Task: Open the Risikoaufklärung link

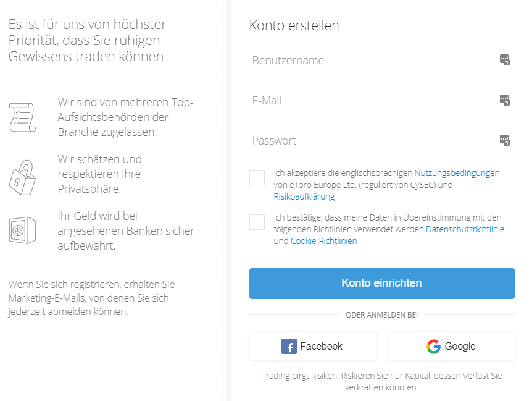Action: coord(304,196)
